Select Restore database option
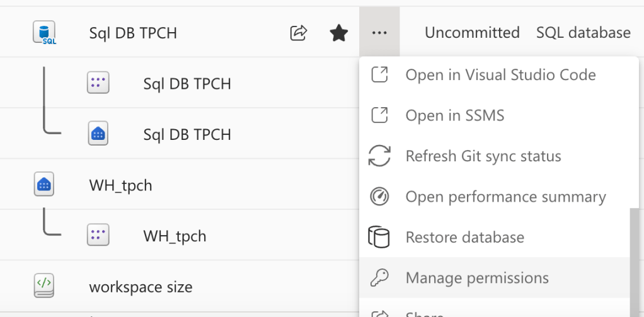644x317 pixels. [x=464, y=238]
